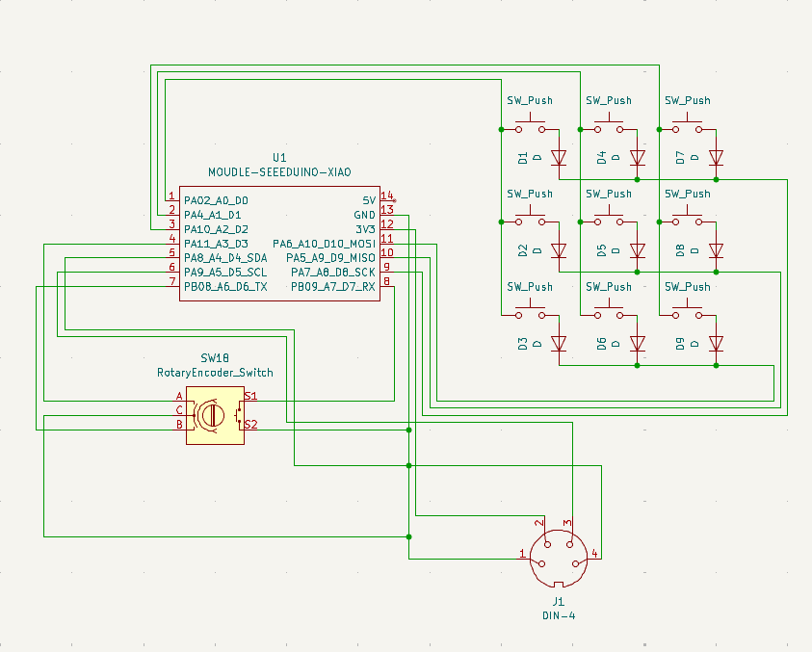Click the D9 diode reference text
812x652 pixels.
pos(680,344)
